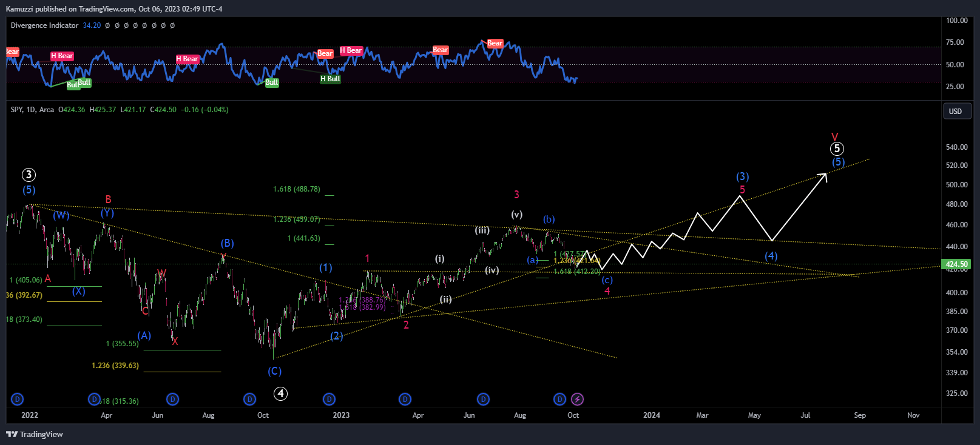Click the blue (4) projected wave label
Viewport: 980px width, 445px height.
click(771, 256)
